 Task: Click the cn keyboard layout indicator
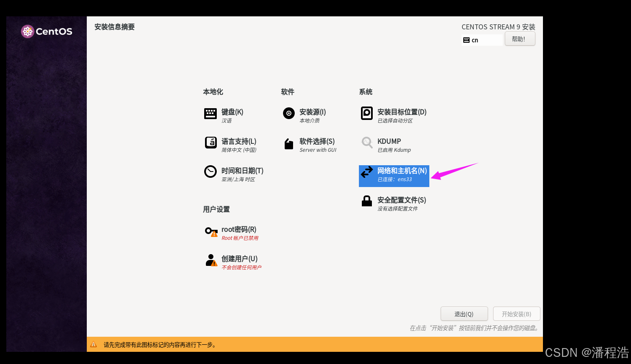point(482,40)
